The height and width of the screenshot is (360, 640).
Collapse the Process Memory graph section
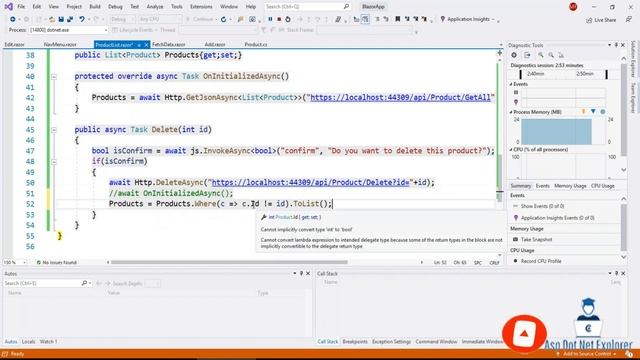(x=511, y=112)
